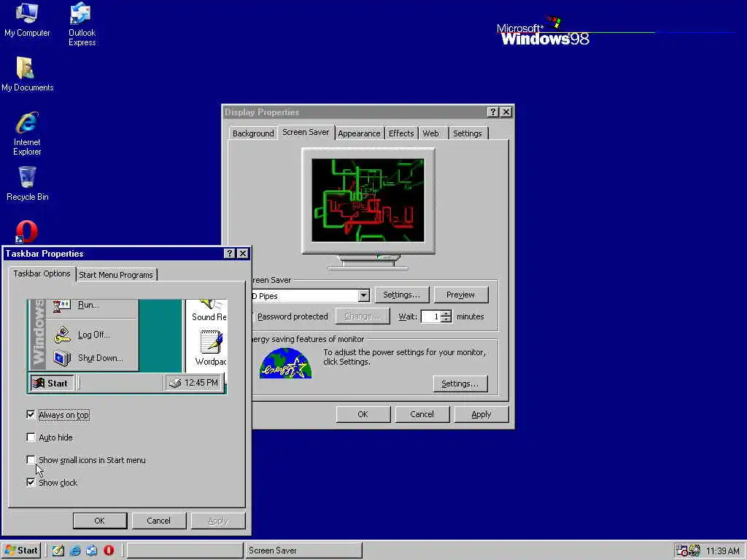Click the 11:39 AM taskbar clock

722,551
